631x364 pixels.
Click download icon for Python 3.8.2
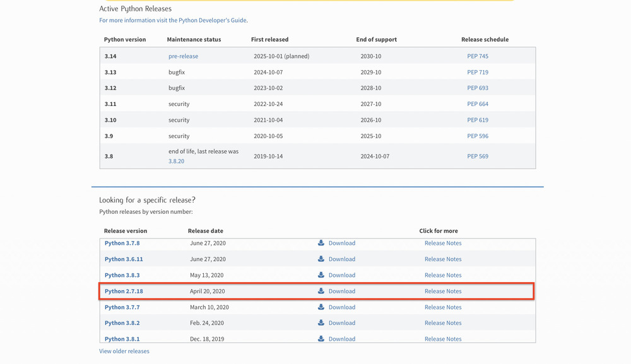[321, 323]
